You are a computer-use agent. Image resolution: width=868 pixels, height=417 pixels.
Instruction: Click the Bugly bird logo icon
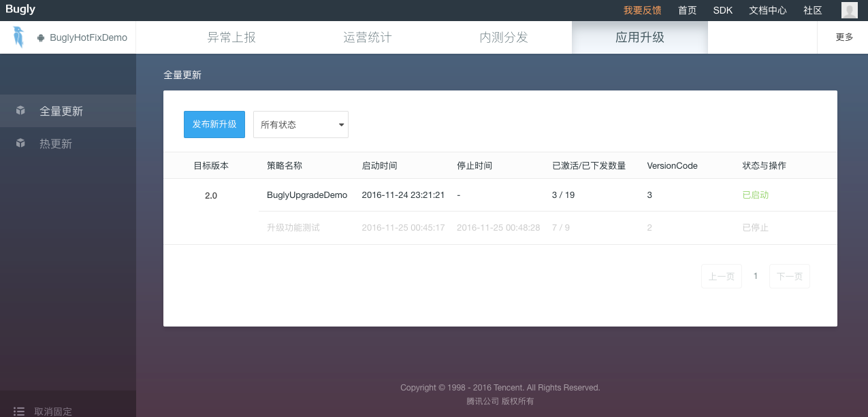[18, 37]
